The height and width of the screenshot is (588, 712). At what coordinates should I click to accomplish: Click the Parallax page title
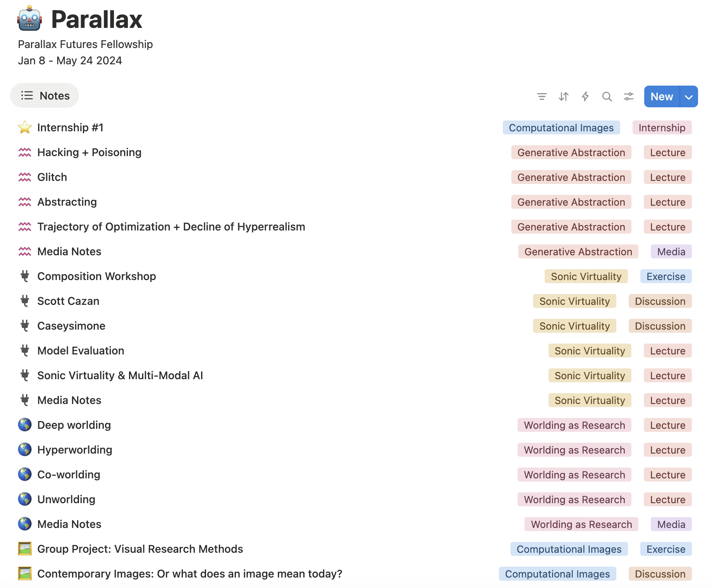97,19
